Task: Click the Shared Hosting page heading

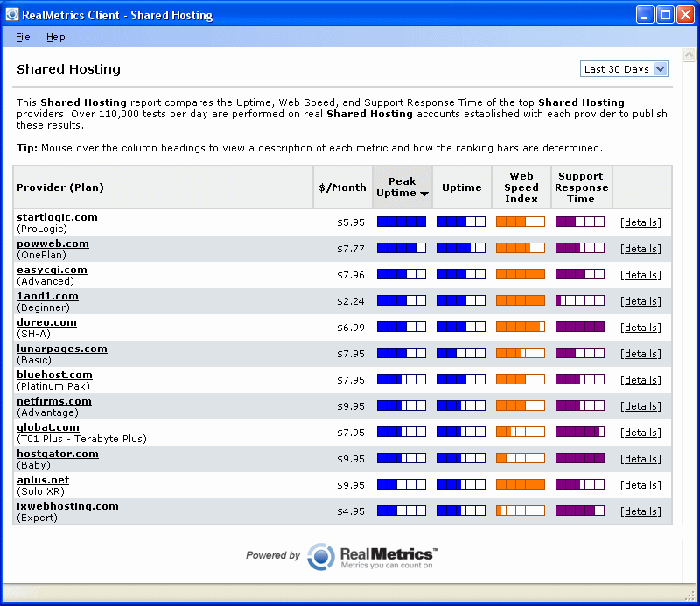Action: click(69, 69)
